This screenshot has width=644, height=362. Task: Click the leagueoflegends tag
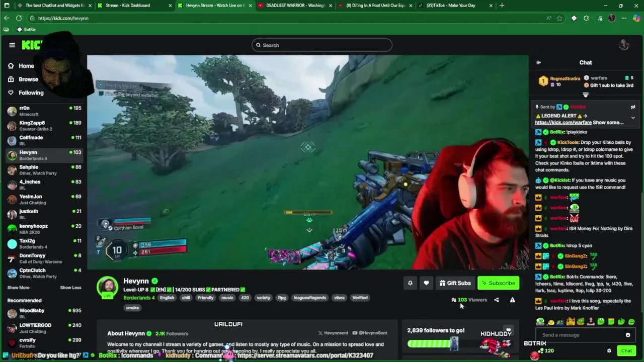click(310, 298)
